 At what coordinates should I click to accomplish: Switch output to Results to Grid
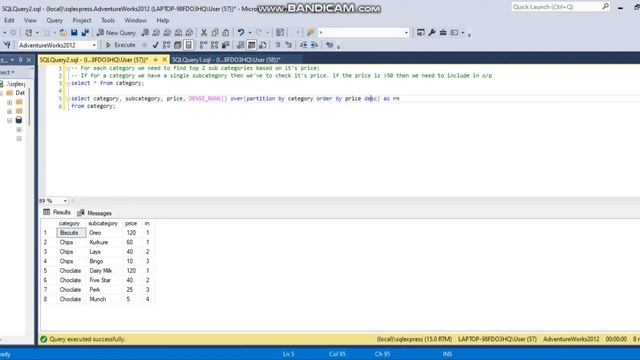(251, 45)
